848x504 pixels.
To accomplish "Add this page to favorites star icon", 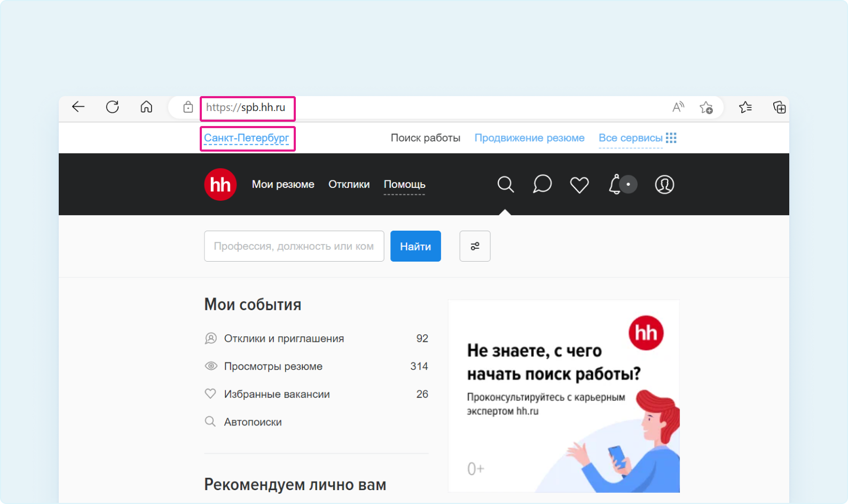I will 706,107.
